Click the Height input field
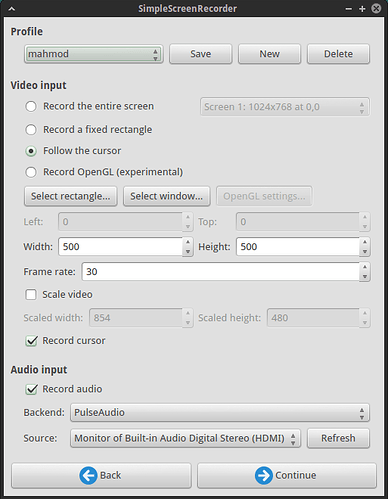 pyautogui.click(x=298, y=247)
